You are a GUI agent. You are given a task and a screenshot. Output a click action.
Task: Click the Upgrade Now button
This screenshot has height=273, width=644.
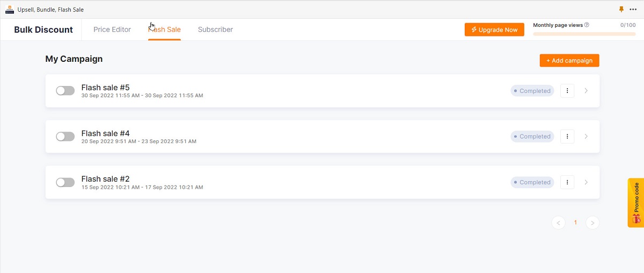494,30
